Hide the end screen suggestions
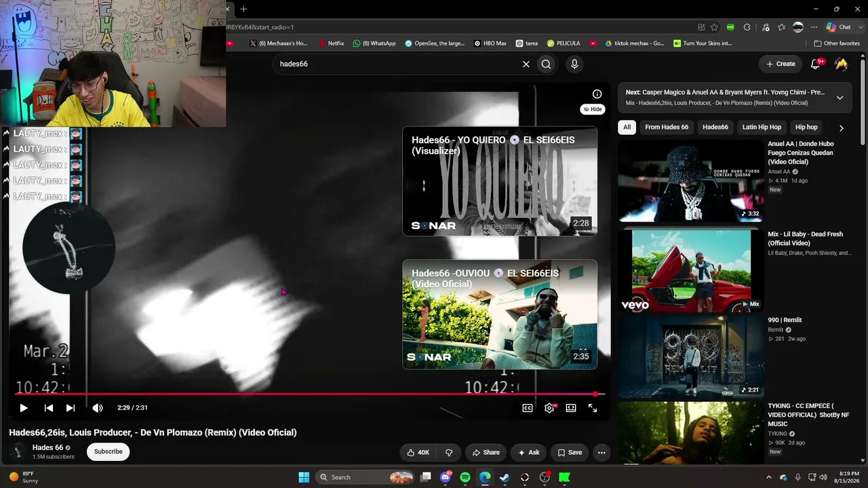This screenshot has width=868, height=488. tap(593, 109)
